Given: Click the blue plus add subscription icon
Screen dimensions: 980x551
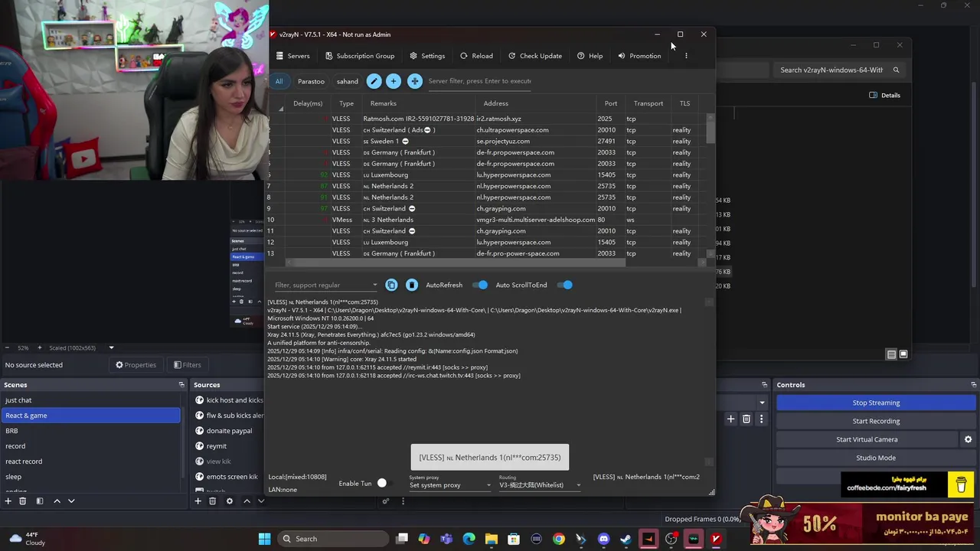Looking at the screenshot, I should [393, 81].
